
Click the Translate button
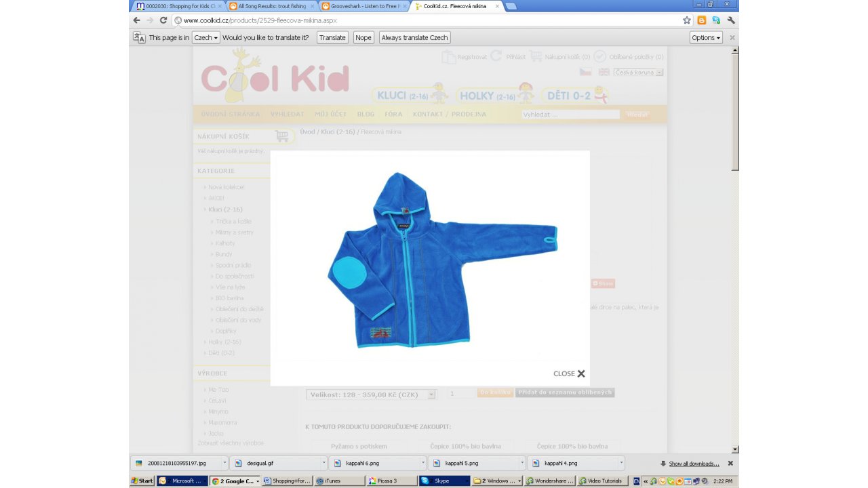click(x=332, y=38)
